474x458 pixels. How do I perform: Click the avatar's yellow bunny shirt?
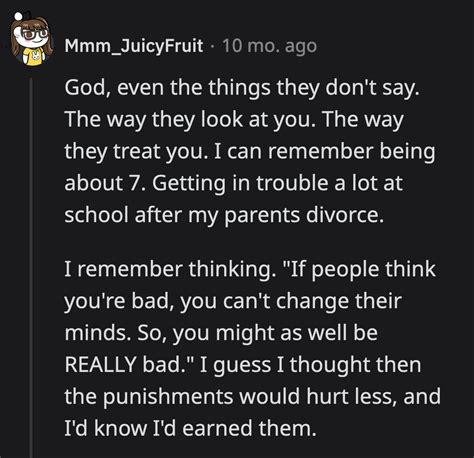coord(34,57)
